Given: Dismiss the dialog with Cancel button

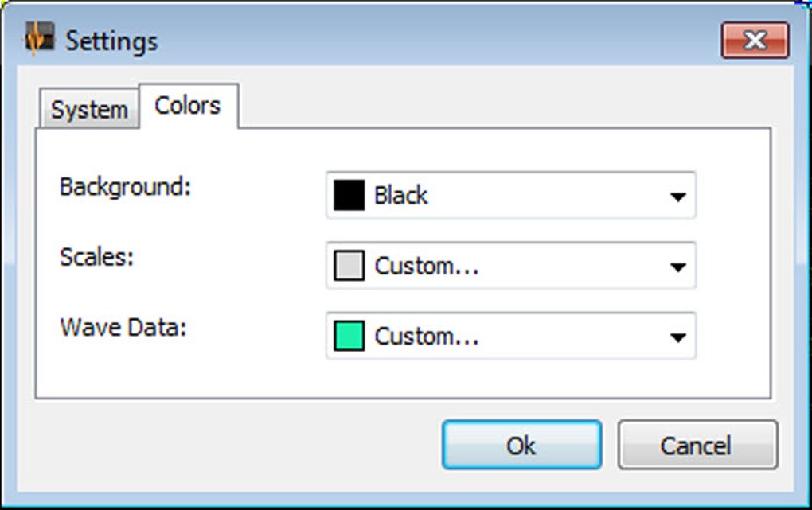Looking at the screenshot, I should tap(697, 446).
